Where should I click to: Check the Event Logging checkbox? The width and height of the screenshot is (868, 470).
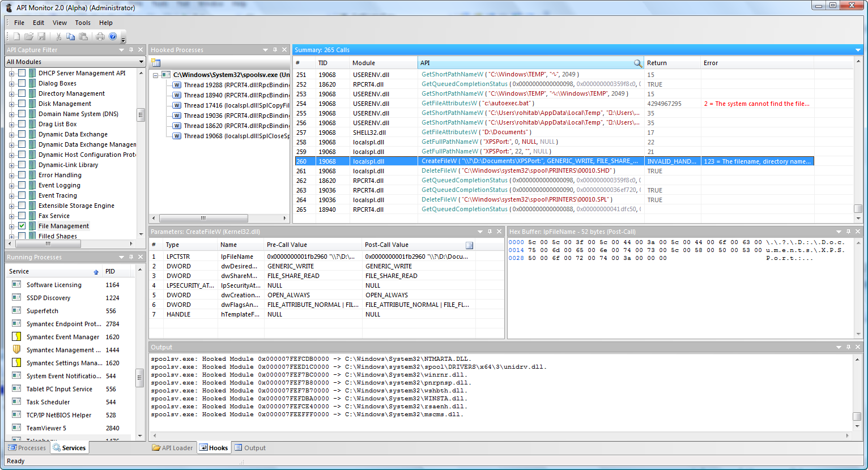pyautogui.click(x=22, y=185)
